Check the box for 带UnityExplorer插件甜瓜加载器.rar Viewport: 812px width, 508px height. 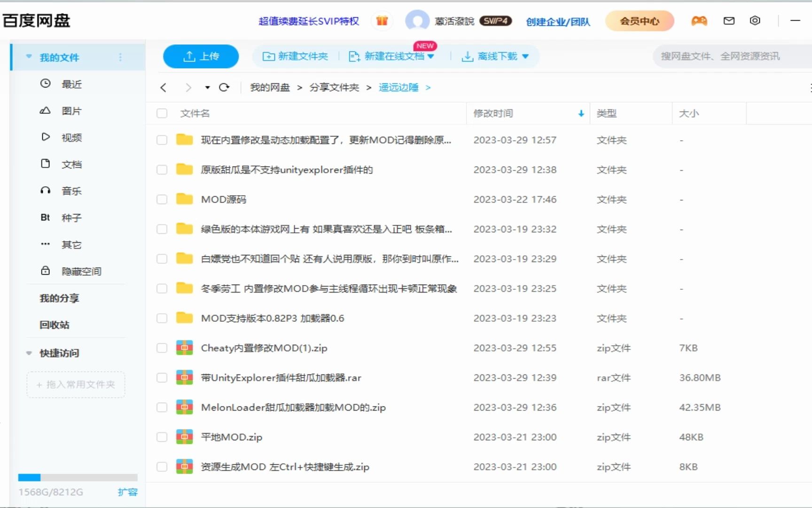[x=162, y=378]
